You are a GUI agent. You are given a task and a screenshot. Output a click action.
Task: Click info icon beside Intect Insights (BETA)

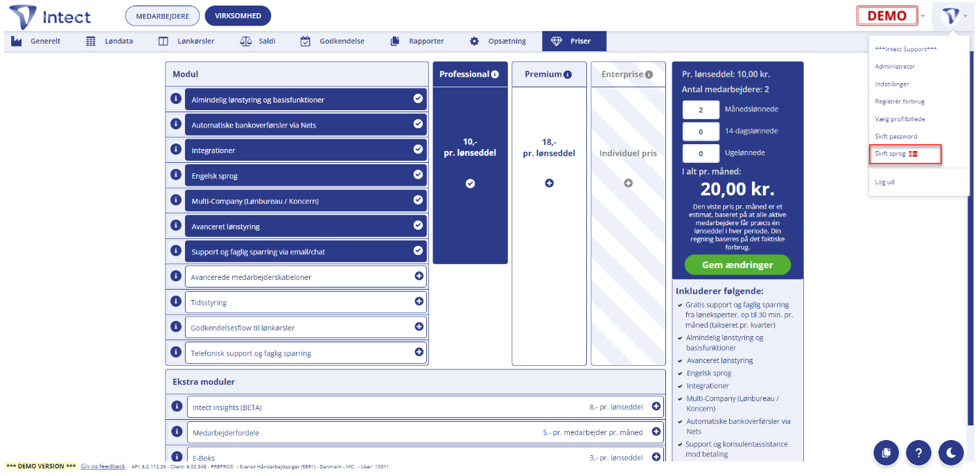click(176, 406)
